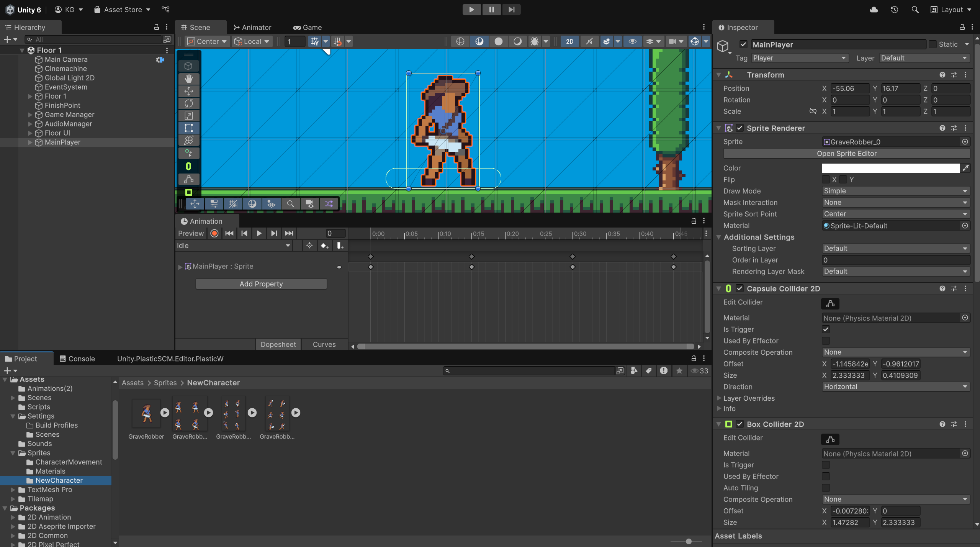Open the Idle animation clip dropdown

(233, 246)
